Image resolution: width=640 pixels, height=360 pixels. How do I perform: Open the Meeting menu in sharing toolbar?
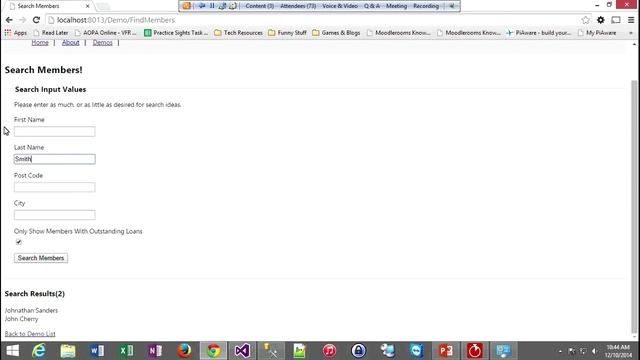tap(396, 6)
